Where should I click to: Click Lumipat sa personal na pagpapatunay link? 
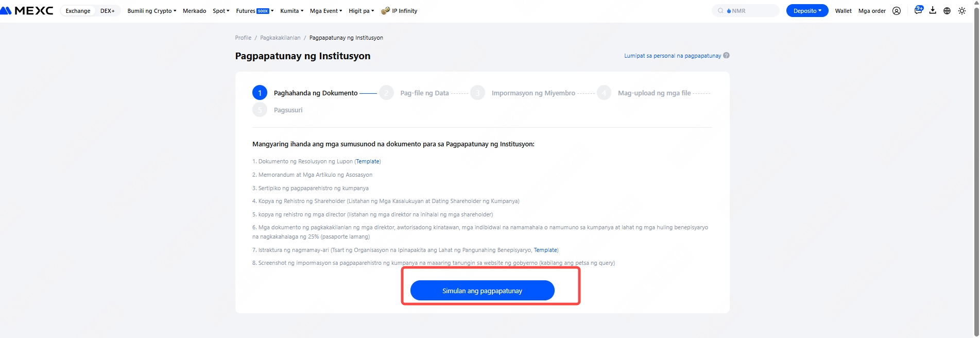point(673,56)
